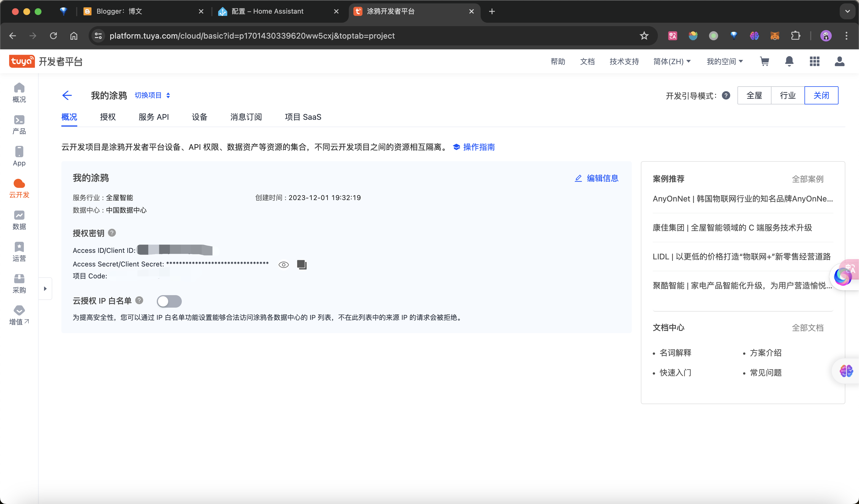
Task: Expand the 我的空间 dropdown menu
Action: (x=724, y=61)
